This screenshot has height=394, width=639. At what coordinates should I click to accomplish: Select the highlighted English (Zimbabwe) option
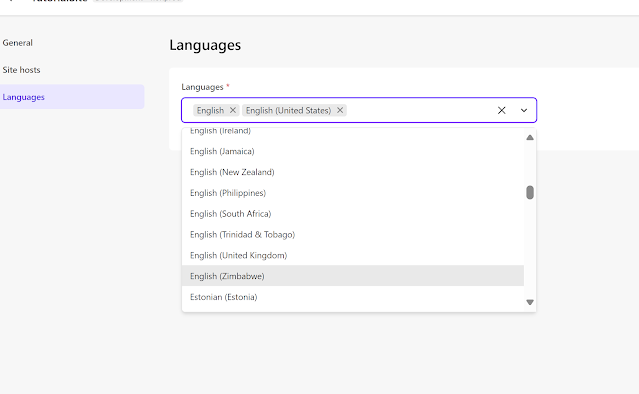click(x=353, y=276)
